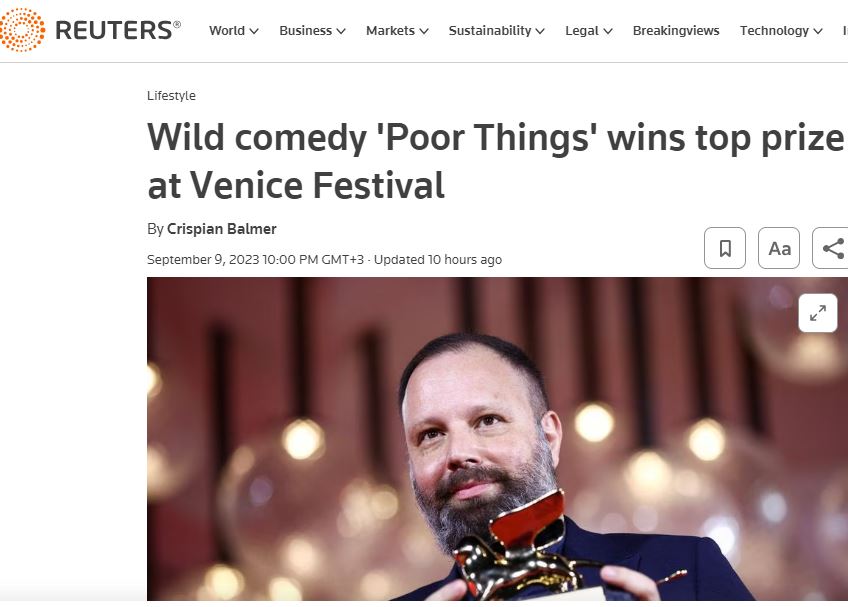This screenshot has height=607, width=848.
Task: Click the article headline about 'Poor Things'
Action: pos(495,161)
